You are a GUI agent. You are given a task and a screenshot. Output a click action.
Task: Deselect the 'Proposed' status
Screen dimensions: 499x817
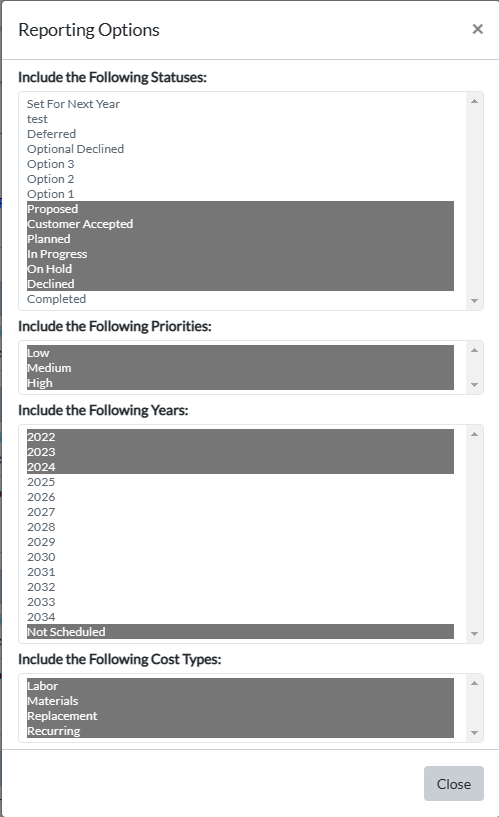click(240, 209)
